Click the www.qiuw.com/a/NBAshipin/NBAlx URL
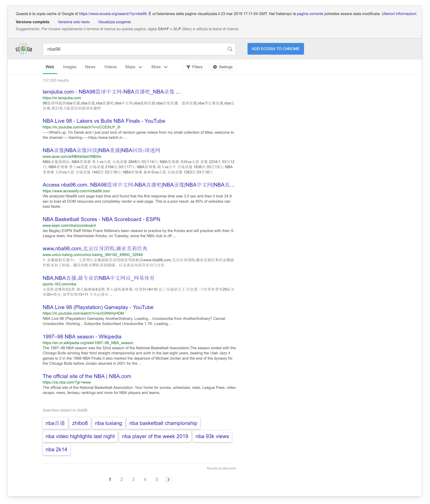430x504 pixels. click(72, 156)
